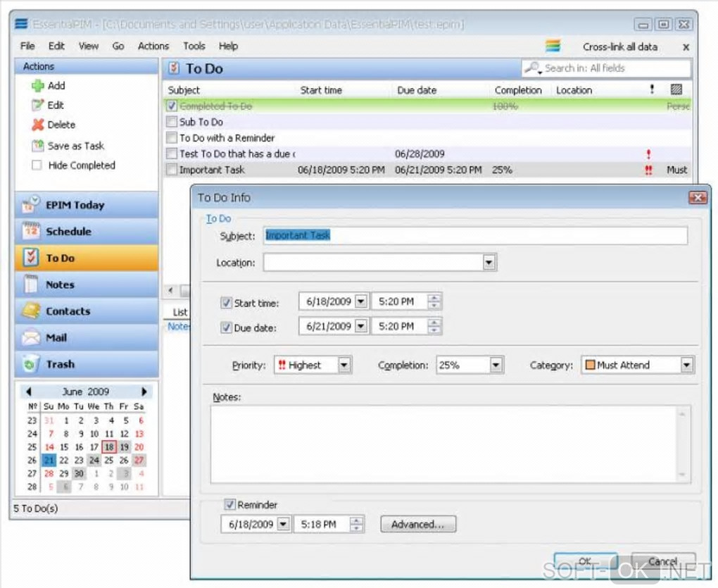The image size is (718, 588).
Task: Click the Add green plus icon
Action: (37, 86)
